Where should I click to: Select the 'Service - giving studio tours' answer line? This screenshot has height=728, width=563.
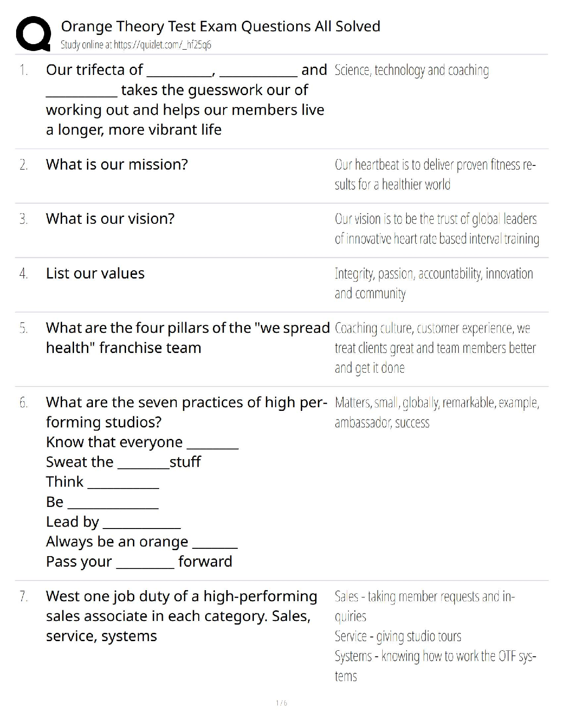tap(398, 637)
